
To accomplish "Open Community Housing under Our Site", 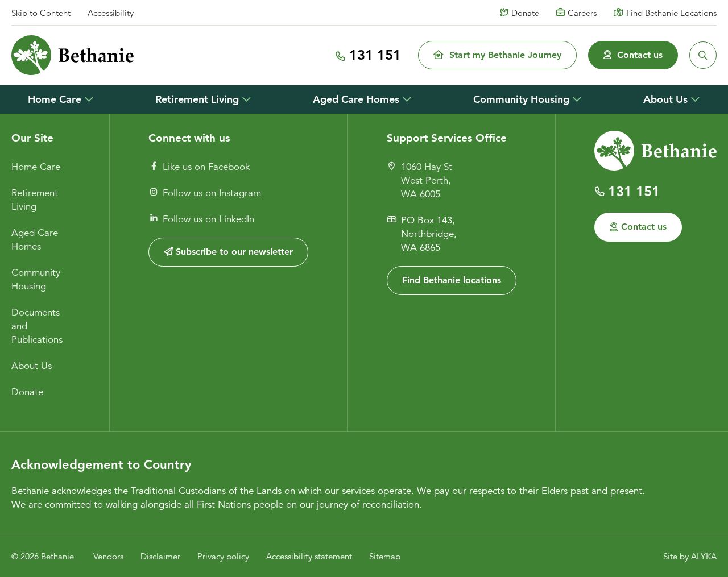I will [x=36, y=279].
